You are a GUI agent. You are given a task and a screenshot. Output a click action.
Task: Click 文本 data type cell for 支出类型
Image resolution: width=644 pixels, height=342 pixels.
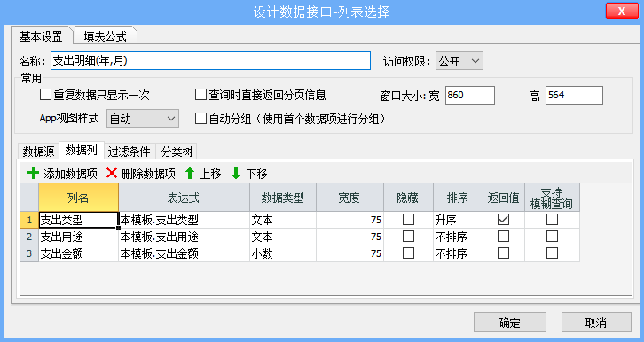click(x=283, y=220)
